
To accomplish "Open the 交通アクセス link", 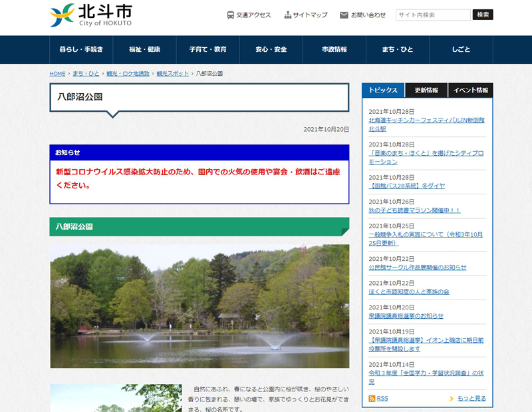I will coord(253,15).
